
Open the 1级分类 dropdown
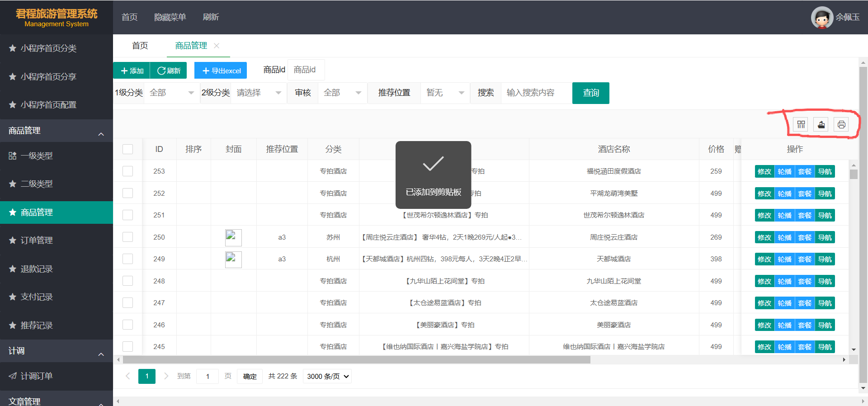click(x=172, y=93)
